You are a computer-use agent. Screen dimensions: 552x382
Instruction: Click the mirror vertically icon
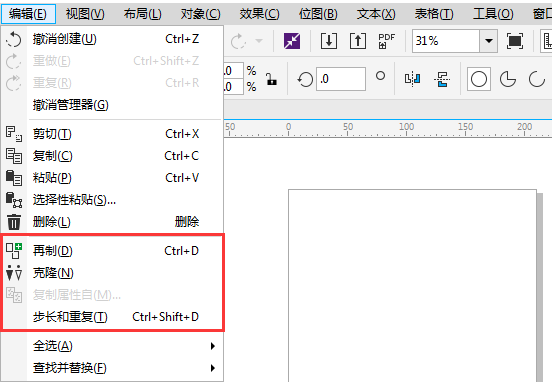pos(442,79)
